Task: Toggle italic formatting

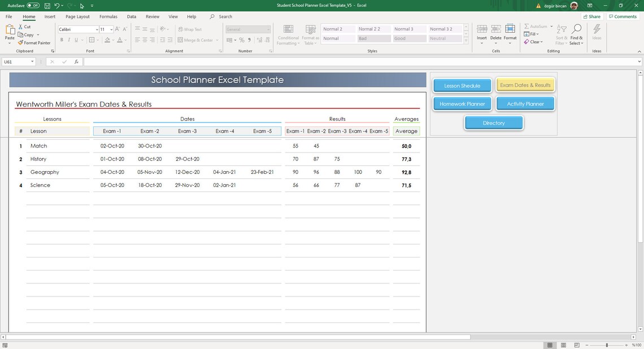Action: pos(68,40)
